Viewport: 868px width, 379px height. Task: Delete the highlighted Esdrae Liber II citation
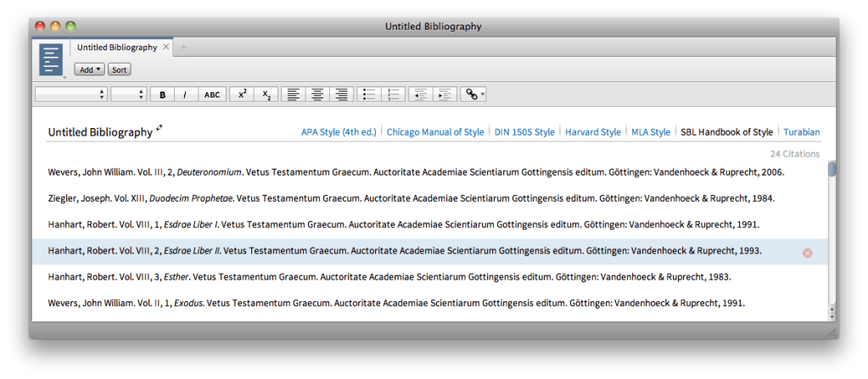[x=807, y=253]
